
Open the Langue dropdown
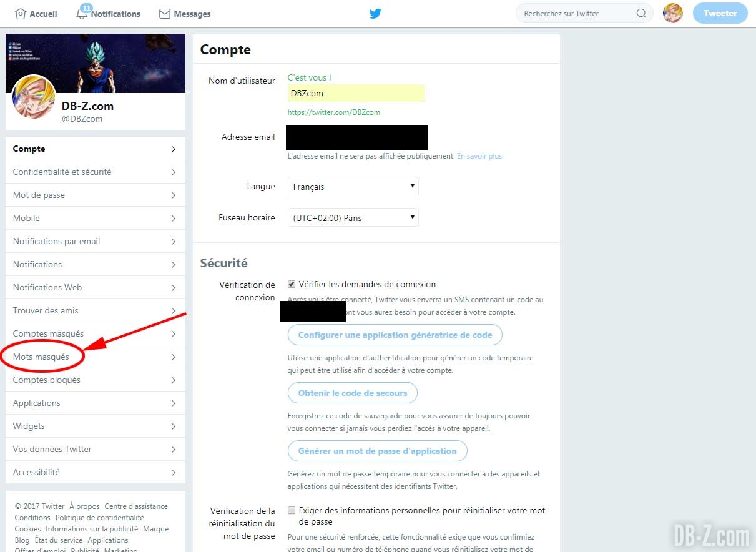point(353,186)
